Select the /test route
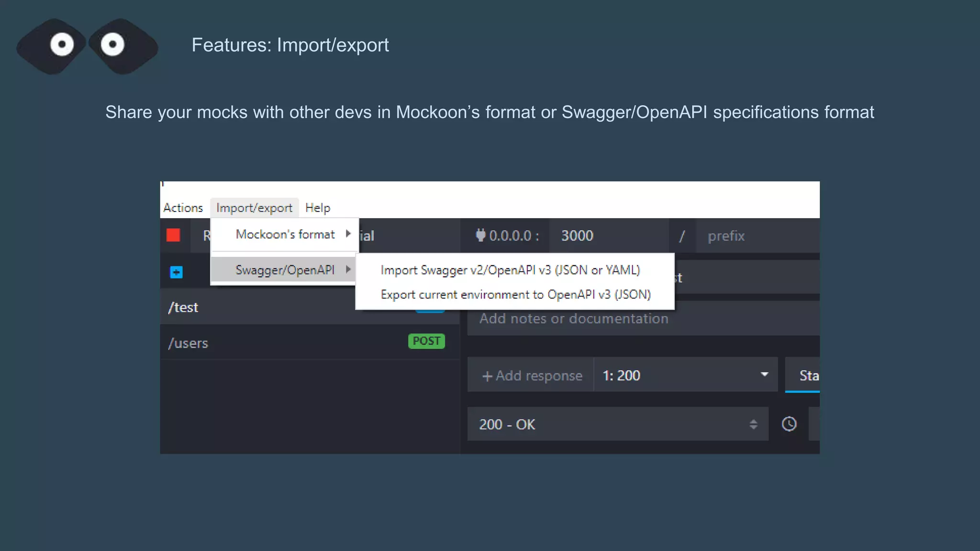The width and height of the screenshot is (980, 551). [x=258, y=308]
